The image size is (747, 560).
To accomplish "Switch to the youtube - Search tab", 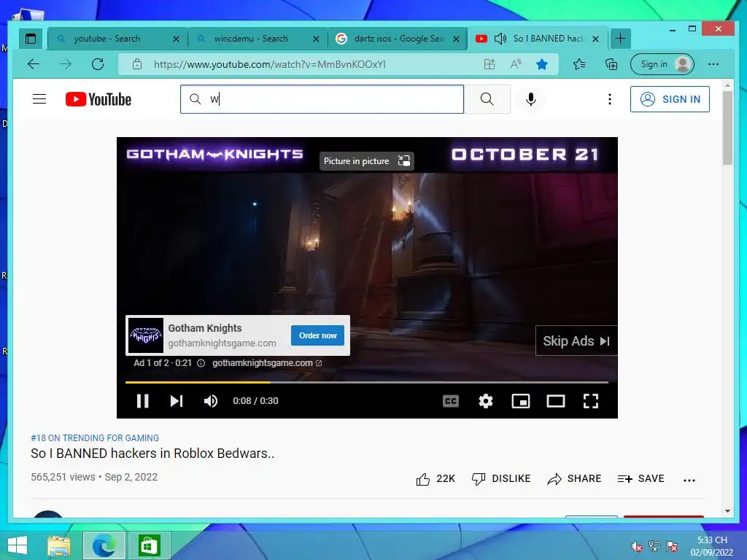I will [x=107, y=39].
